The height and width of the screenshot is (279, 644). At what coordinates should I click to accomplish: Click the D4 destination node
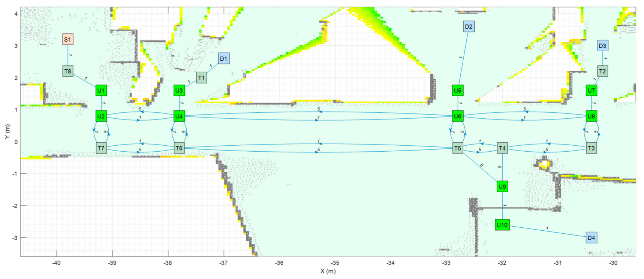point(591,237)
